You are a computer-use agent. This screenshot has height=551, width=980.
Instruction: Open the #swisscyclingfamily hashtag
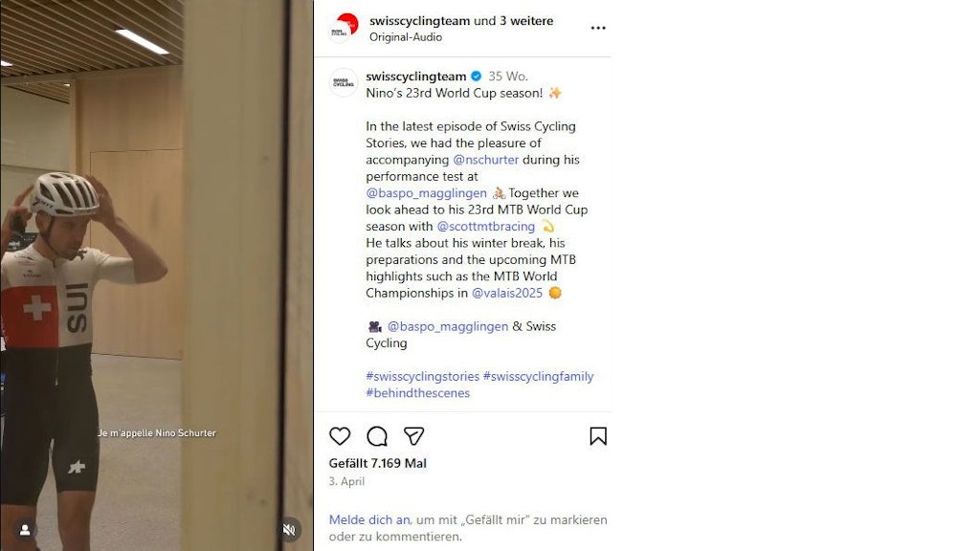click(x=538, y=376)
